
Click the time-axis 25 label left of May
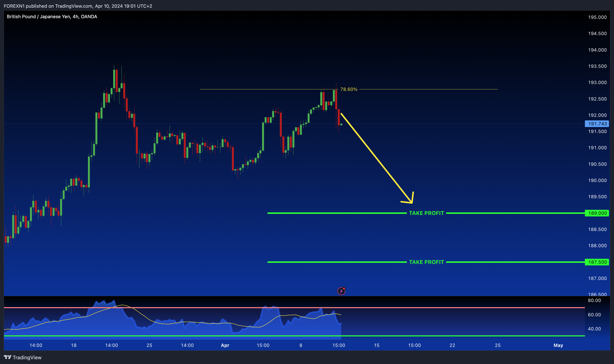497,345
